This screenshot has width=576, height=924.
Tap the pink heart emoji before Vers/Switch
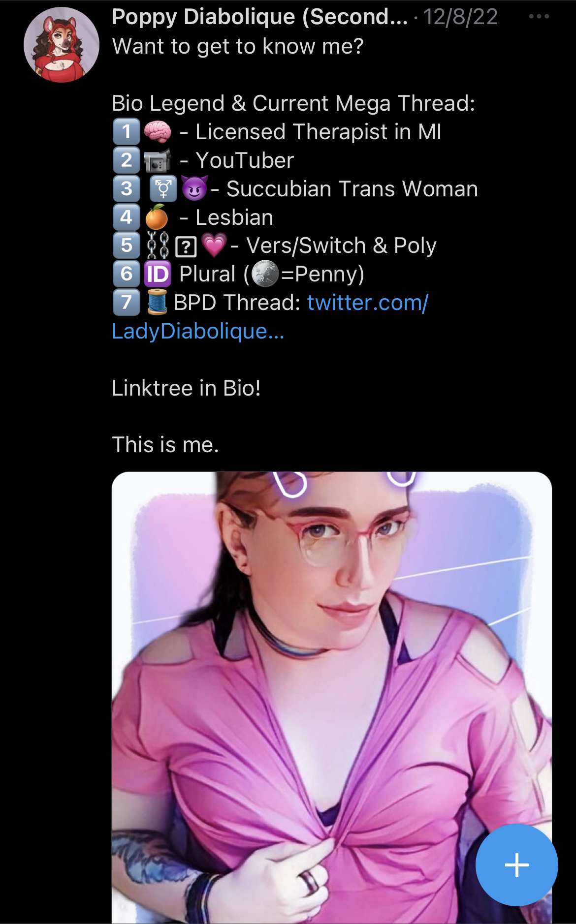point(214,246)
